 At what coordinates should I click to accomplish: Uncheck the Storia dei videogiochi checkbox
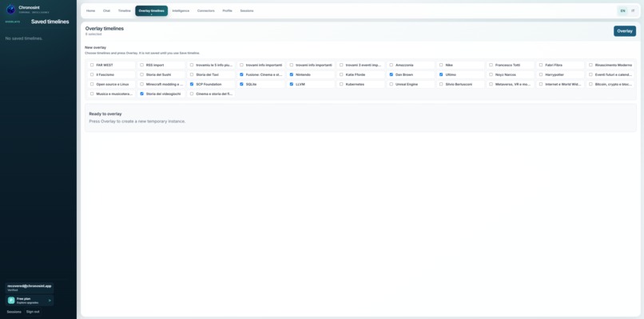141,94
